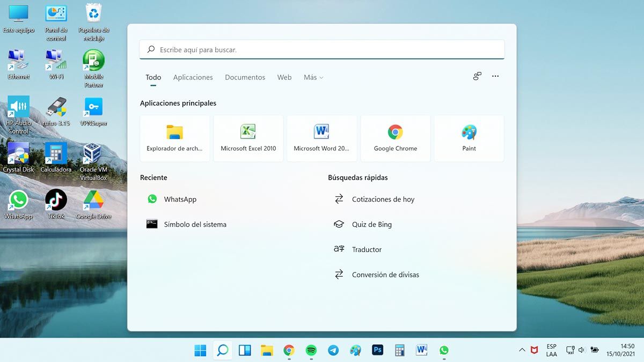Select rufus-3.15 desktop icon
The image size is (644, 362).
pos(56,112)
